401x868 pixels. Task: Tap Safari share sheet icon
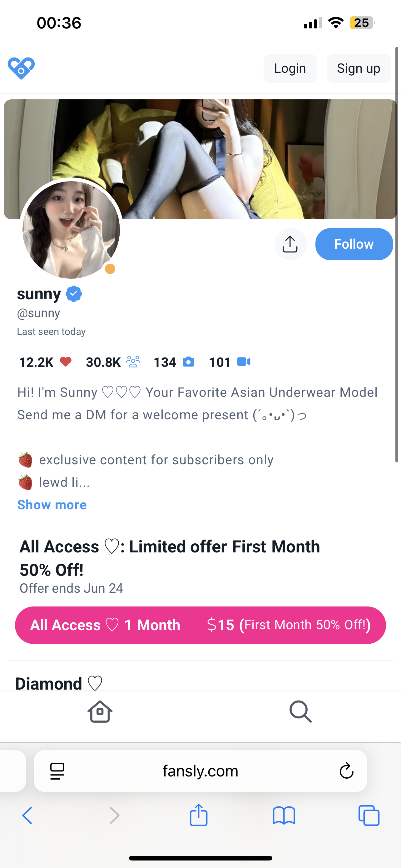[199, 815]
